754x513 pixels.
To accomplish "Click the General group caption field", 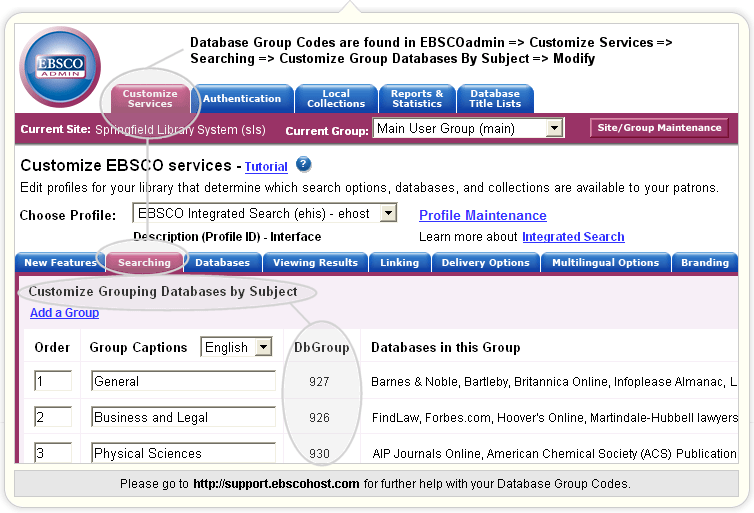I will point(183,381).
